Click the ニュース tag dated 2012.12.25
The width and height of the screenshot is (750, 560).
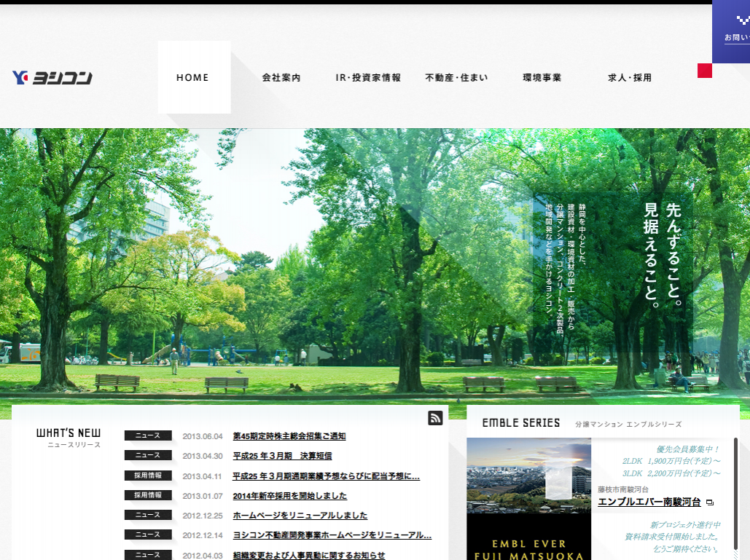point(148,515)
